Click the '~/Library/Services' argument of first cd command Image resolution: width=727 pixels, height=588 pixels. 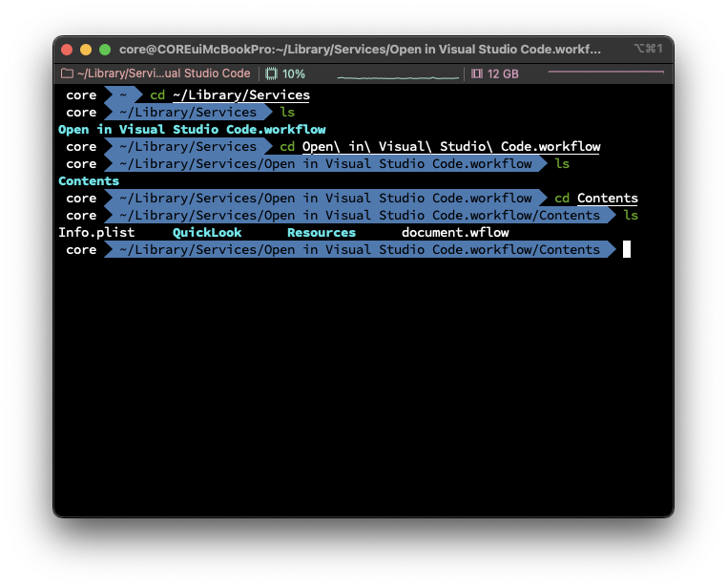[241, 95]
